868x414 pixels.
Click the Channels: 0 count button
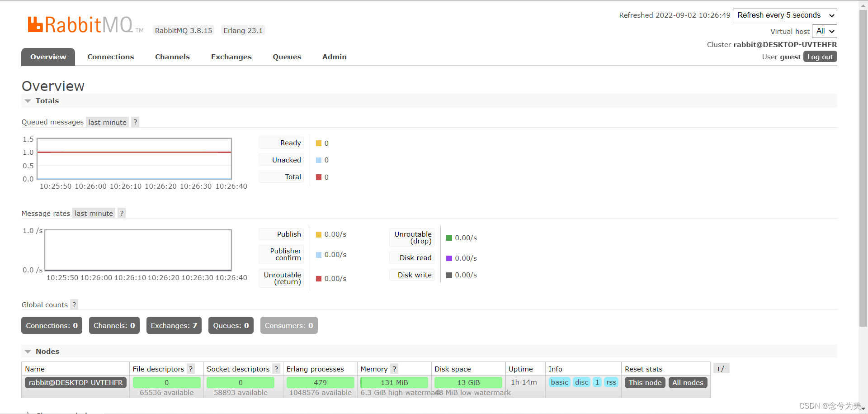pos(114,325)
